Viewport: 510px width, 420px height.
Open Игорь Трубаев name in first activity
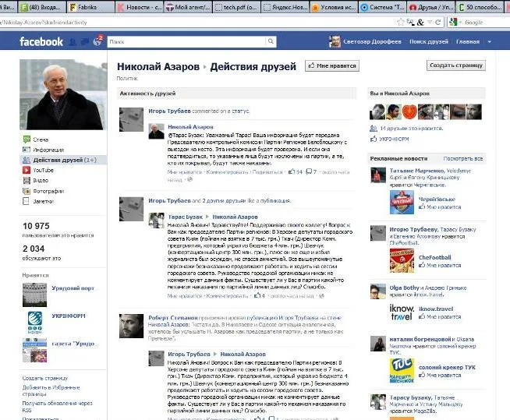[169, 111]
